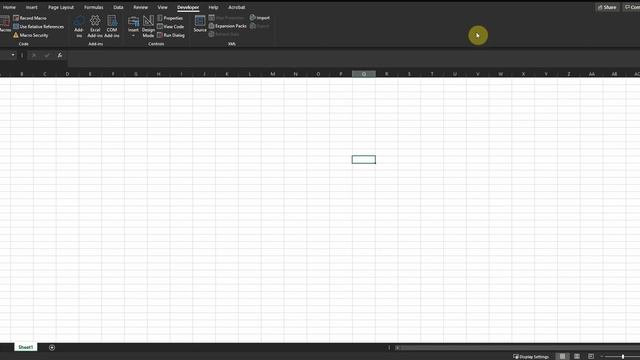Select column D header

tap(67, 74)
